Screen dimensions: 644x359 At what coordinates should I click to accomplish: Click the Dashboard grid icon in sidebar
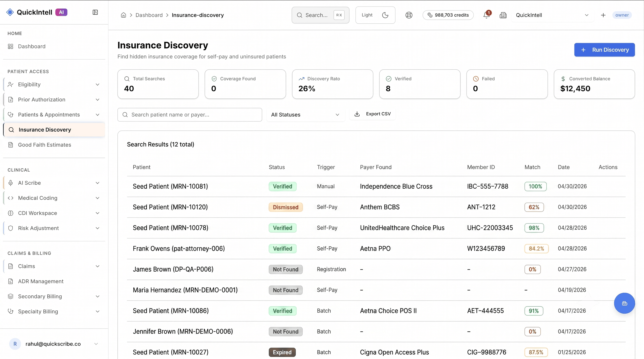tap(11, 46)
